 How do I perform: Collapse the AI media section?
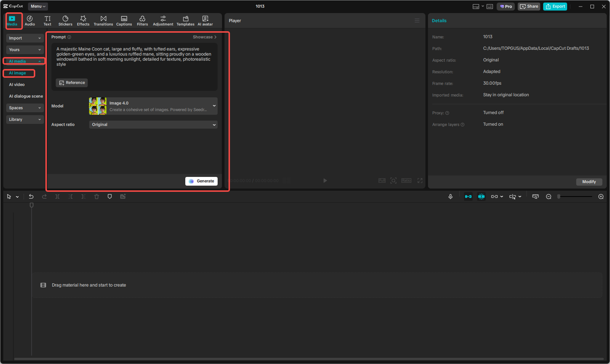(24, 61)
